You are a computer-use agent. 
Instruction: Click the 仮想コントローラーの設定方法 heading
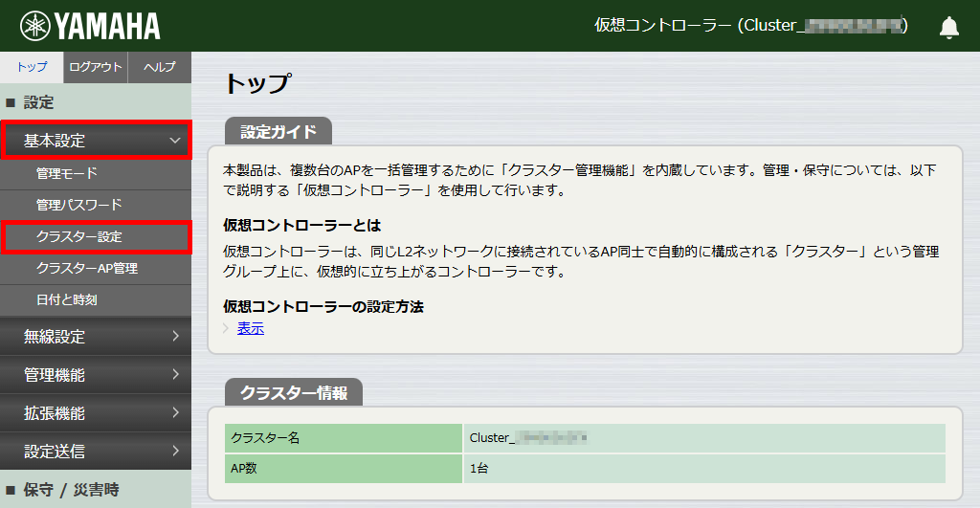323,306
